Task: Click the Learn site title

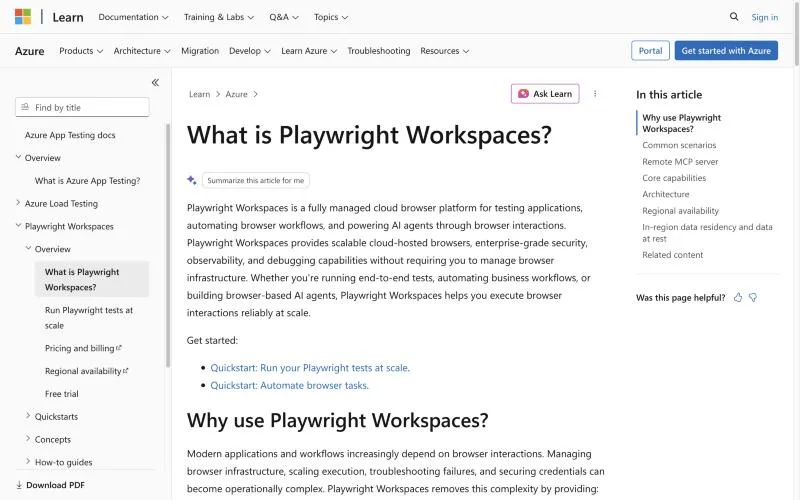Action: (68, 17)
